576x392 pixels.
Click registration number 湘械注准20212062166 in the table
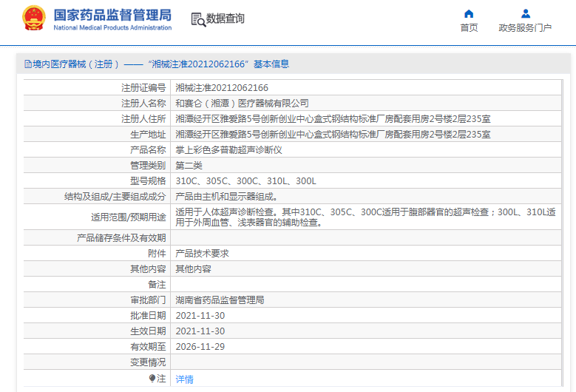click(221, 87)
